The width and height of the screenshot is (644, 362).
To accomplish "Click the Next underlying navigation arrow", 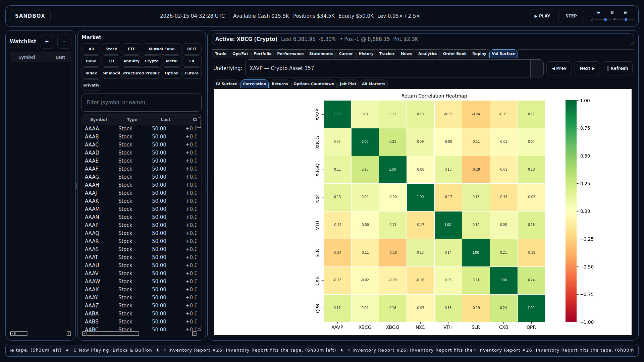I will (x=587, y=68).
